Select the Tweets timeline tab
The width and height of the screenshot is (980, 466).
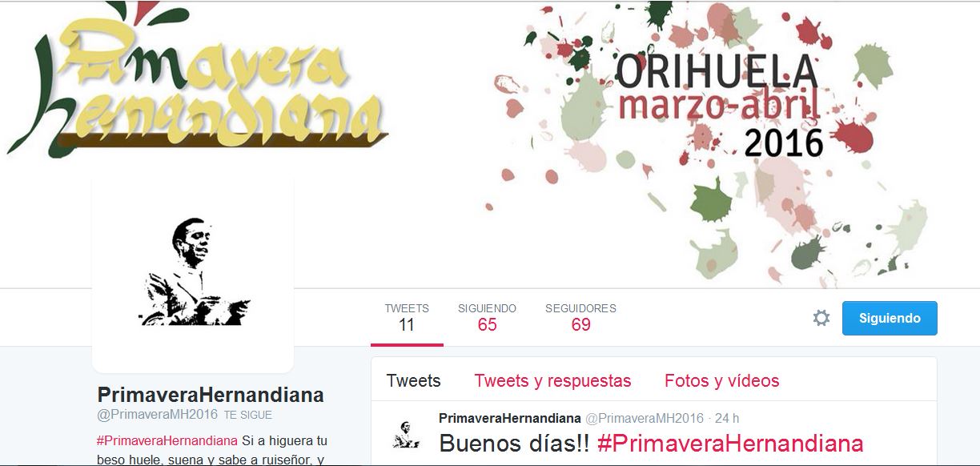[x=413, y=380]
